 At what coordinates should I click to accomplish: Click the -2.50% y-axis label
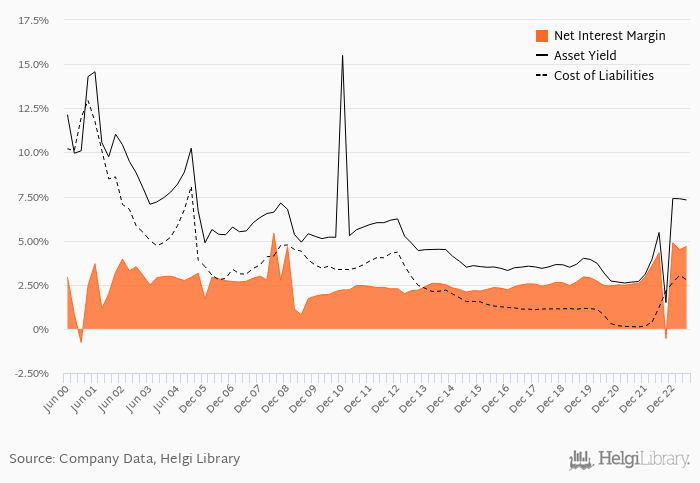click(x=31, y=374)
